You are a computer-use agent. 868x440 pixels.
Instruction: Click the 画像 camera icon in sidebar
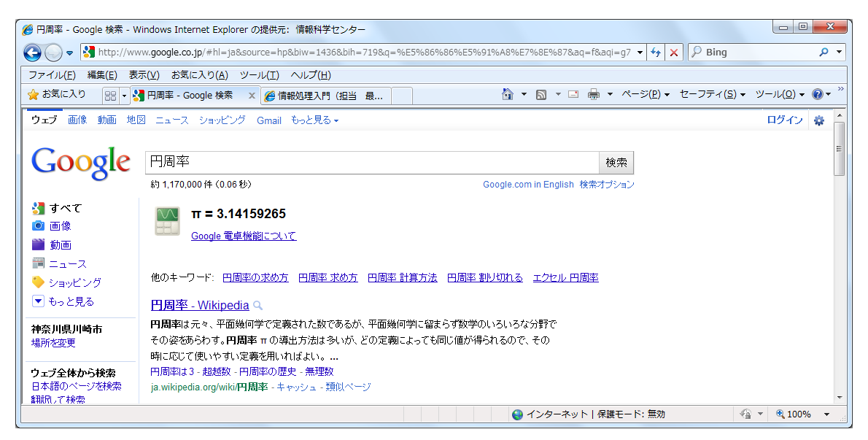[x=38, y=225]
